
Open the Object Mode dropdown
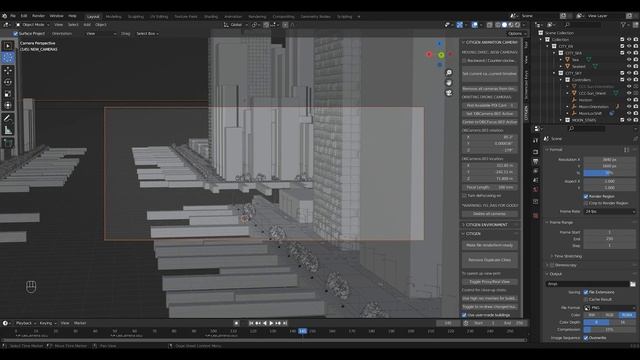(32, 25)
